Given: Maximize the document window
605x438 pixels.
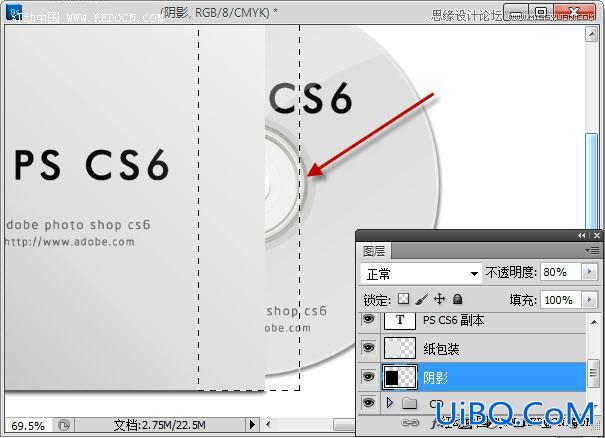Looking at the screenshot, I should point(541,12).
